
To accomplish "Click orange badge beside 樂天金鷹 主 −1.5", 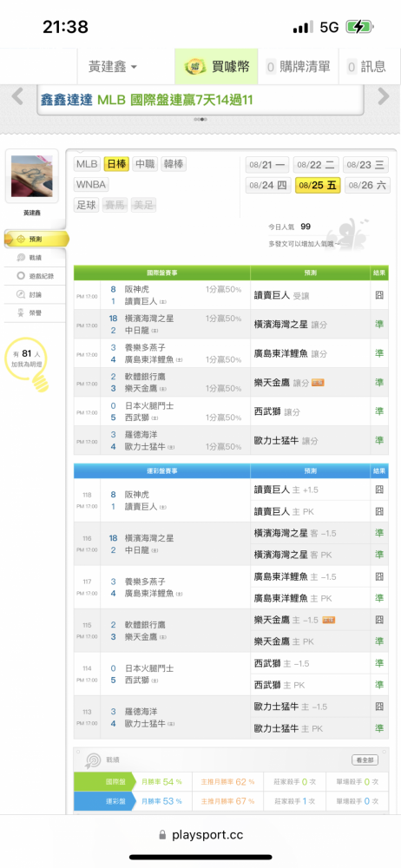I will click(329, 620).
